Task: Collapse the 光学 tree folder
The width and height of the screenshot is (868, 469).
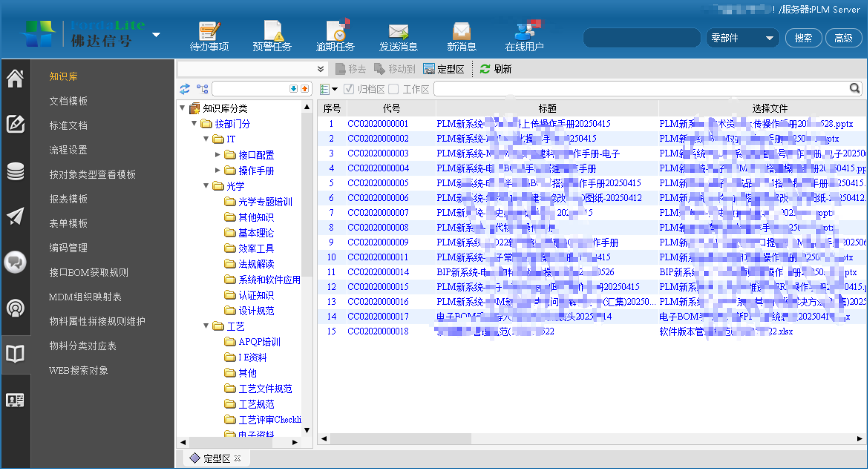Action: pyautogui.click(x=206, y=186)
